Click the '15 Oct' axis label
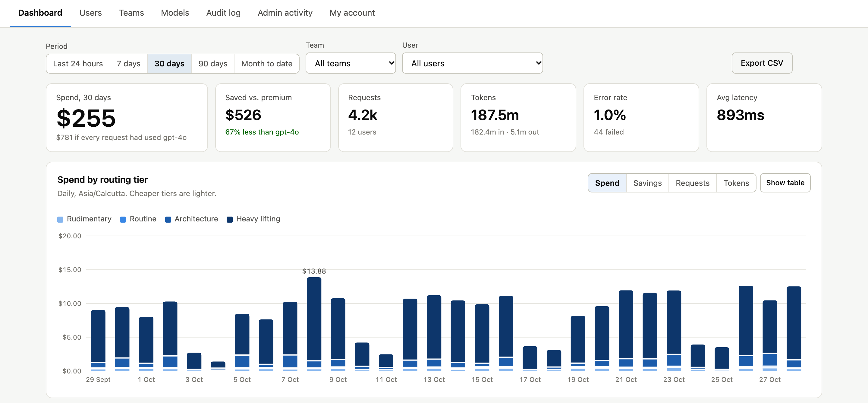Image resolution: width=868 pixels, height=403 pixels. [482, 379]
